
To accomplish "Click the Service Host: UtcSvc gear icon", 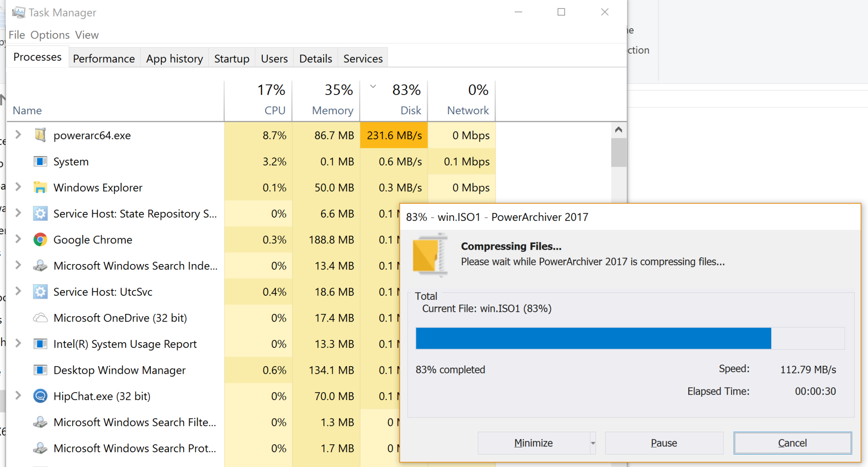I will click(x=40, y=292).
